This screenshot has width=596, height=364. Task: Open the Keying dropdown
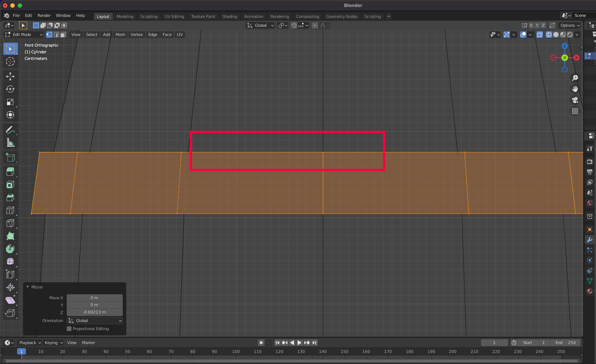pos(53,343)
